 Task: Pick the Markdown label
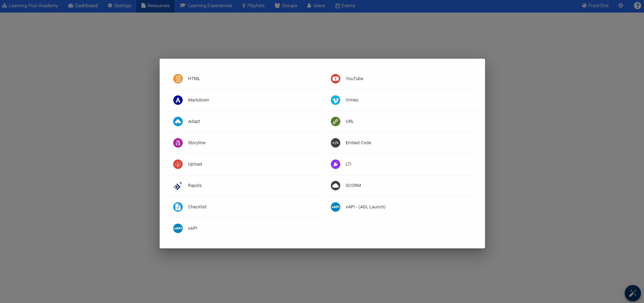point(199,100)
